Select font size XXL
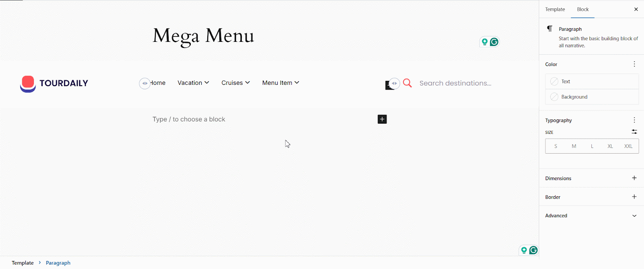 (628, 146)
